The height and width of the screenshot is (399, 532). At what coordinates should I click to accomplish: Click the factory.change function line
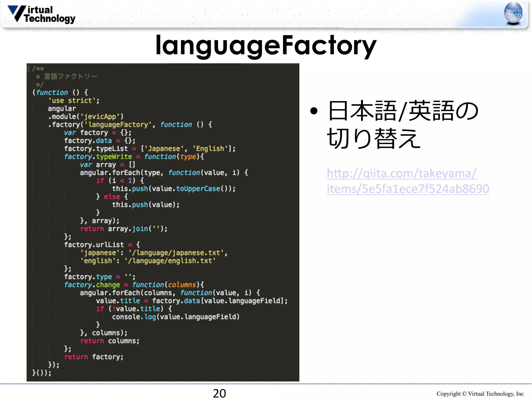pos(134,285)
